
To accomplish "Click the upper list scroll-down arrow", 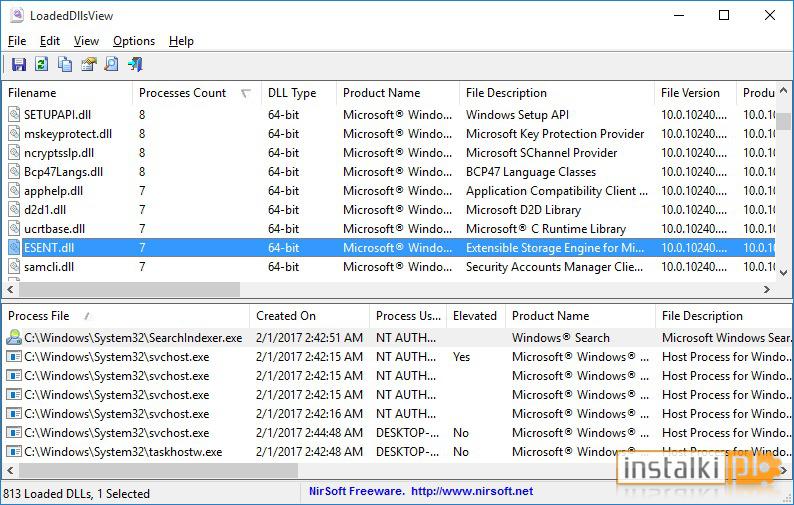I will [x=783, y=273].
